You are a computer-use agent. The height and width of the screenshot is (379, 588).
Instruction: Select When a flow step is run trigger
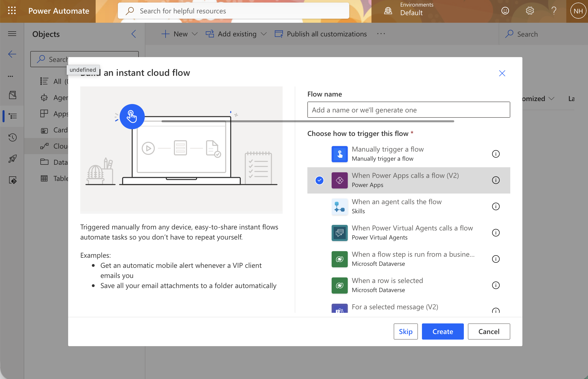coord(409,259)
